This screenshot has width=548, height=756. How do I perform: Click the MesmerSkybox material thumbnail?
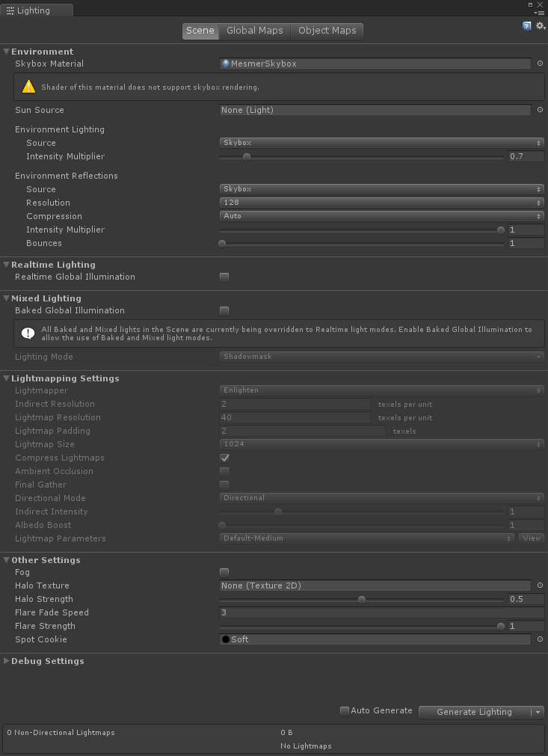click(225, 64)
